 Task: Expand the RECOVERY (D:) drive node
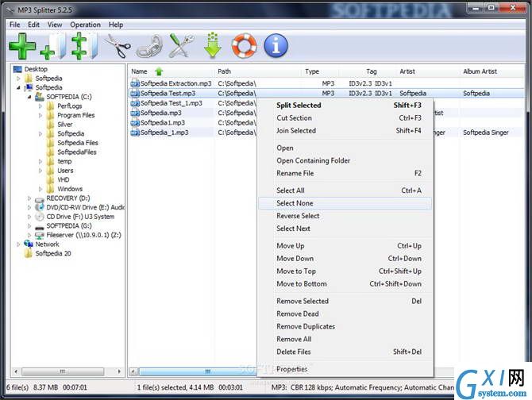coord(29,198)
